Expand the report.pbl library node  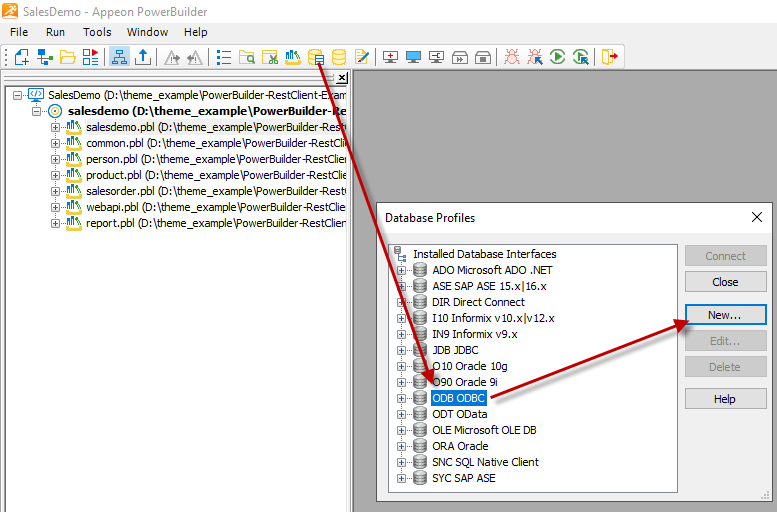coord(55,224)
